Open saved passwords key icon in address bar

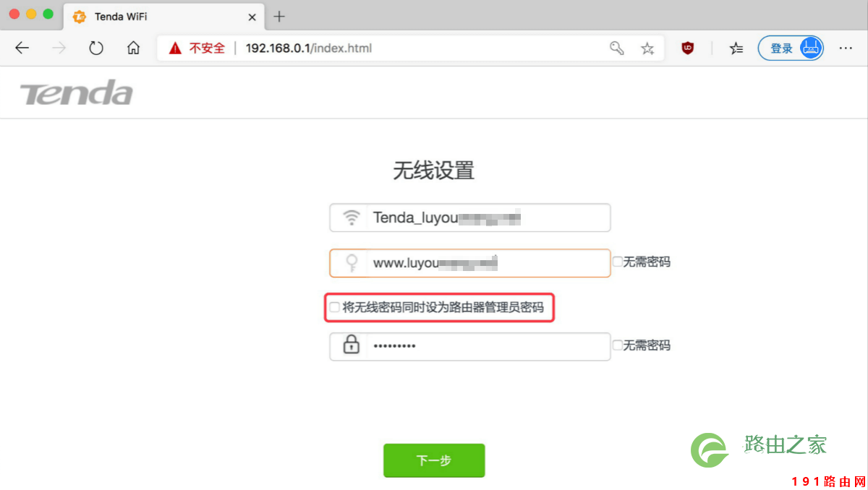tap(616, 48)
